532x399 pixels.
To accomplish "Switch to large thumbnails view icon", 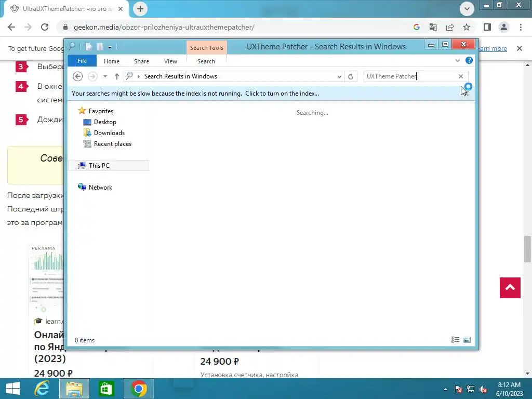I will [467, 340].
